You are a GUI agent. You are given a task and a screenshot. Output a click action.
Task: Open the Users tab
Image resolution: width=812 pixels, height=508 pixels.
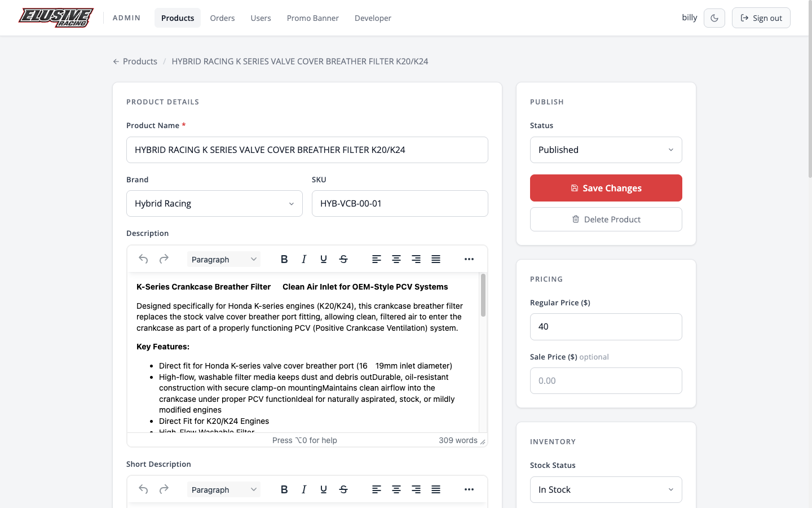(261, 18)
